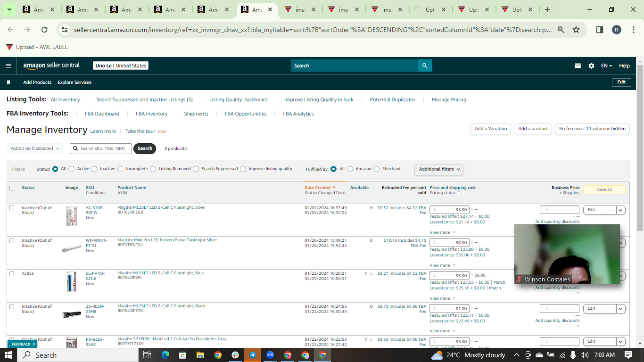Select Fulfilled By Amazon radio option
The image size is (644, 362).
tap(350, 169)
